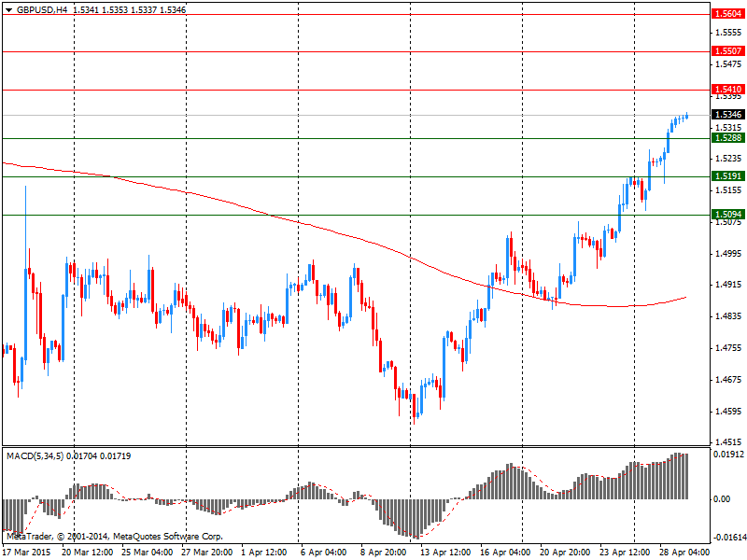Image resolution: width=747 pixels, height=560 pixels.
Task: Select the green 1.5288 support price label
Action: tap(728, 137)
